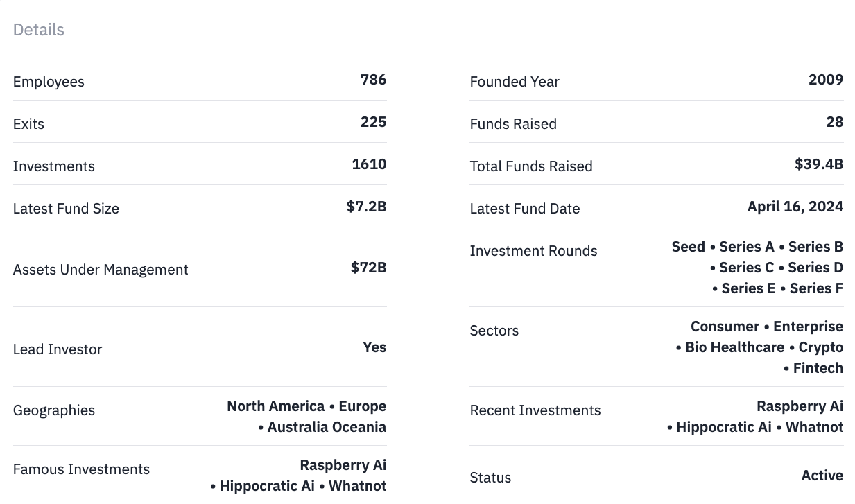This screenshot has height=504, width=855.
Task: Open the Funds Raised count 28
Action: click(835, 122)
